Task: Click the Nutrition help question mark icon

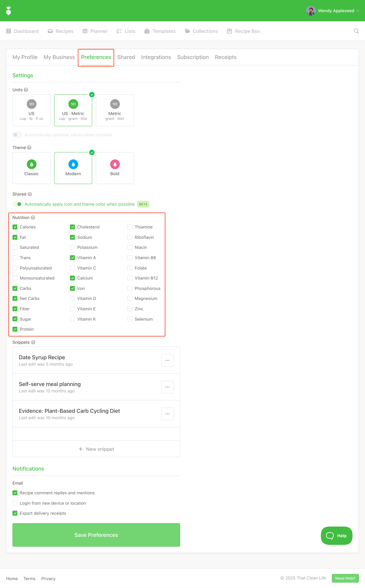Action: click(33, 217)
